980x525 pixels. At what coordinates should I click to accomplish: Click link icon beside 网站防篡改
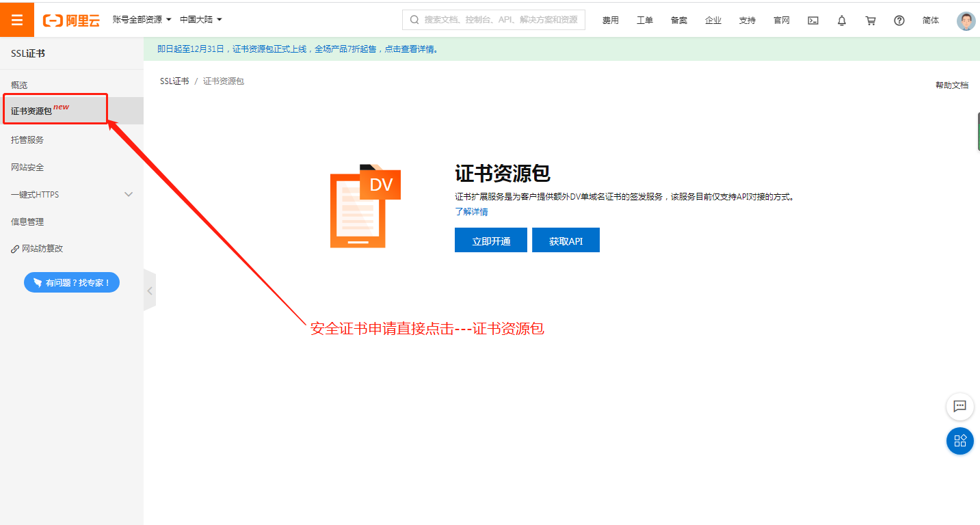(15, 249)
